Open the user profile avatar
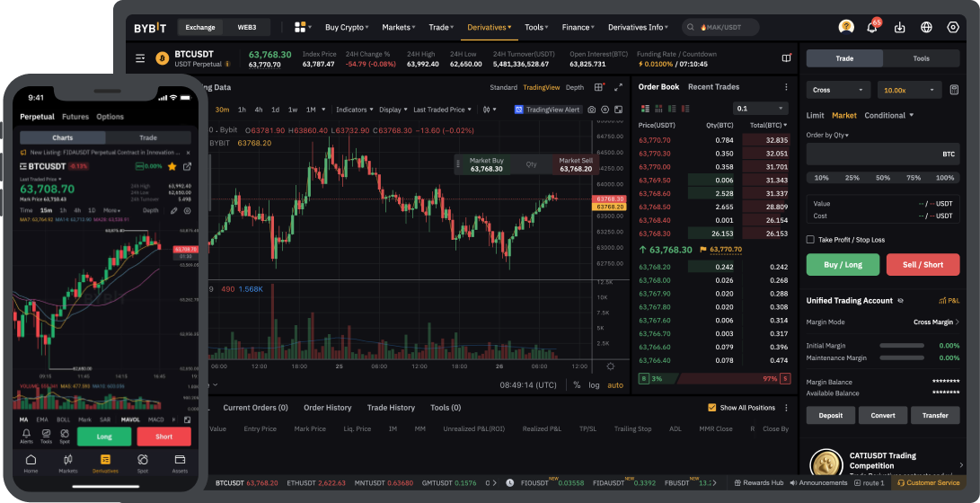980x503 pixels. pos(846,27)
